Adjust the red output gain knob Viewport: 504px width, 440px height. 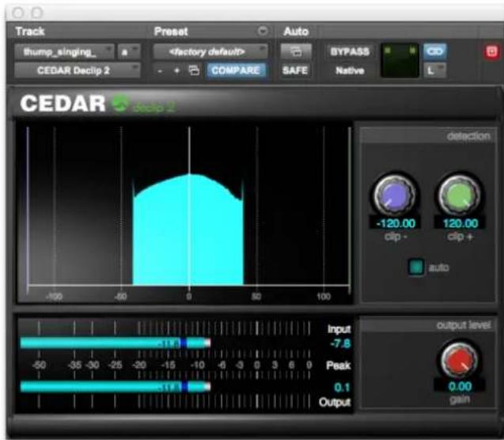pyautogui.click(x=460, y=360)
